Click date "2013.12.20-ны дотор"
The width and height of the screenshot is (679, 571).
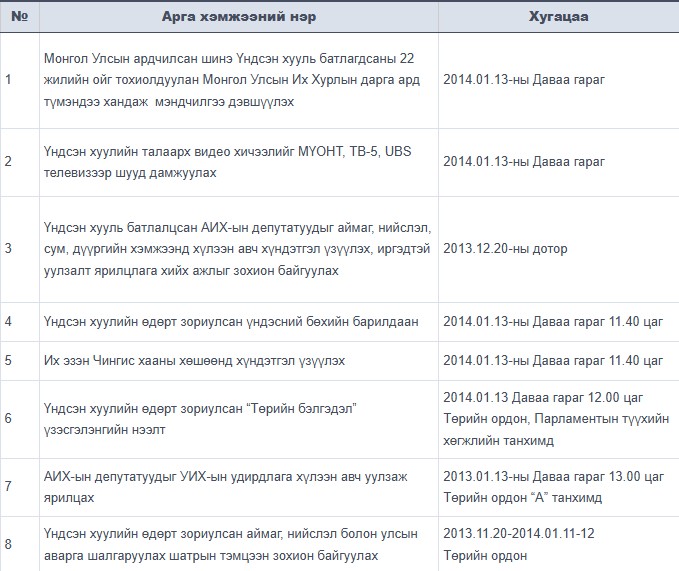point(505,248)
